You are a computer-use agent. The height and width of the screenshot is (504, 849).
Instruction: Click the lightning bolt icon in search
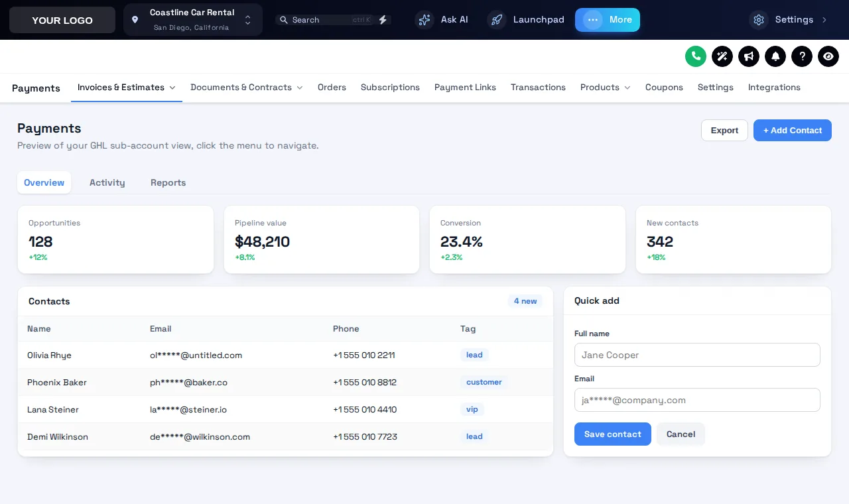(x=383, y=20)
